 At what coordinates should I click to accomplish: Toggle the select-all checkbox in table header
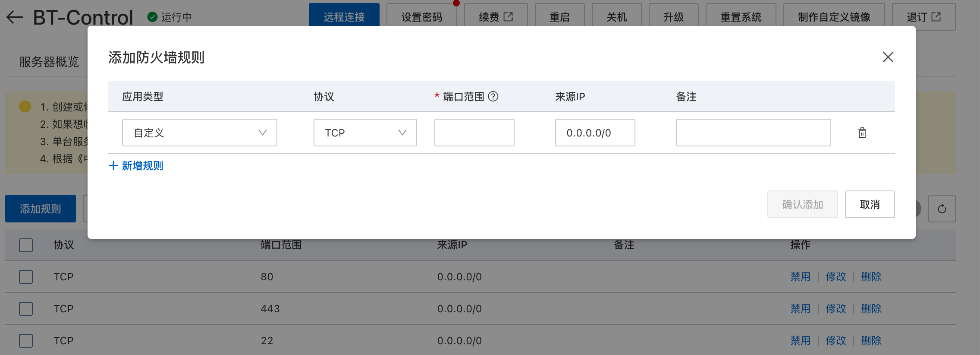pos(26,245)
